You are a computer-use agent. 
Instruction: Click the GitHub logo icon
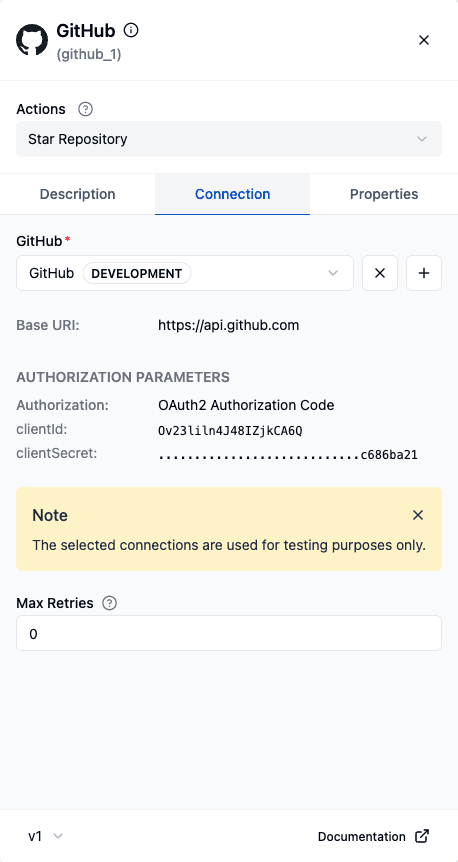click(x=32, y=40)
